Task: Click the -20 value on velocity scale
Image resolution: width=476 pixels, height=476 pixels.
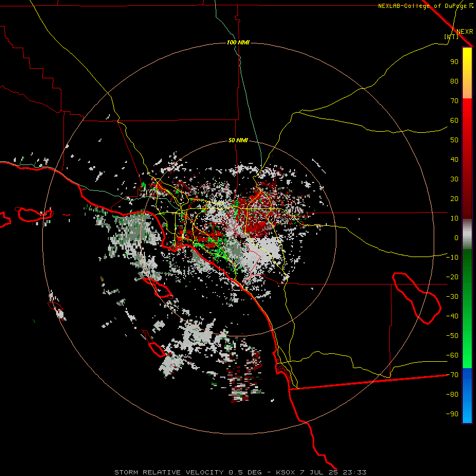Action: (x=452, y=277)
